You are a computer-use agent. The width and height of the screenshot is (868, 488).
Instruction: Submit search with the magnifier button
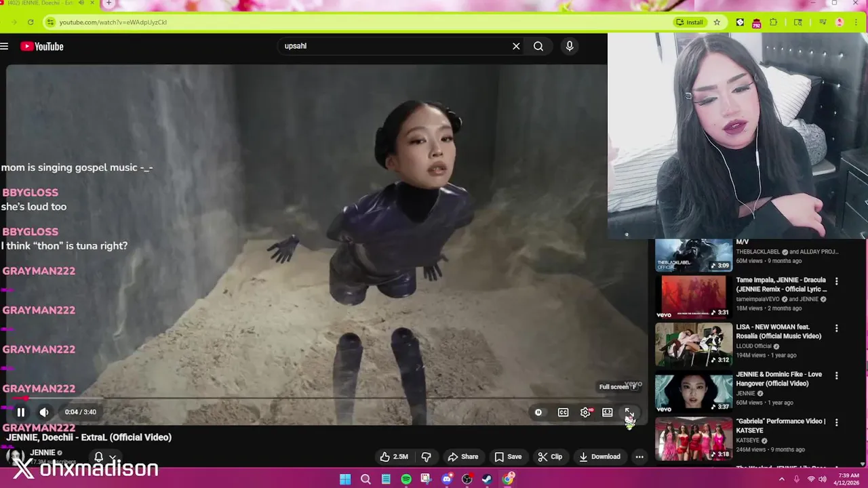(538, 46)
